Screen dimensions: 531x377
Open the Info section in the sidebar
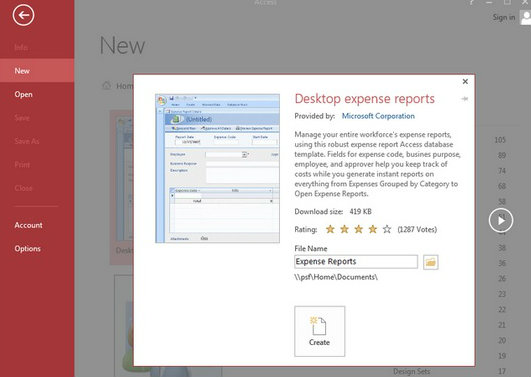click(21, 47)
